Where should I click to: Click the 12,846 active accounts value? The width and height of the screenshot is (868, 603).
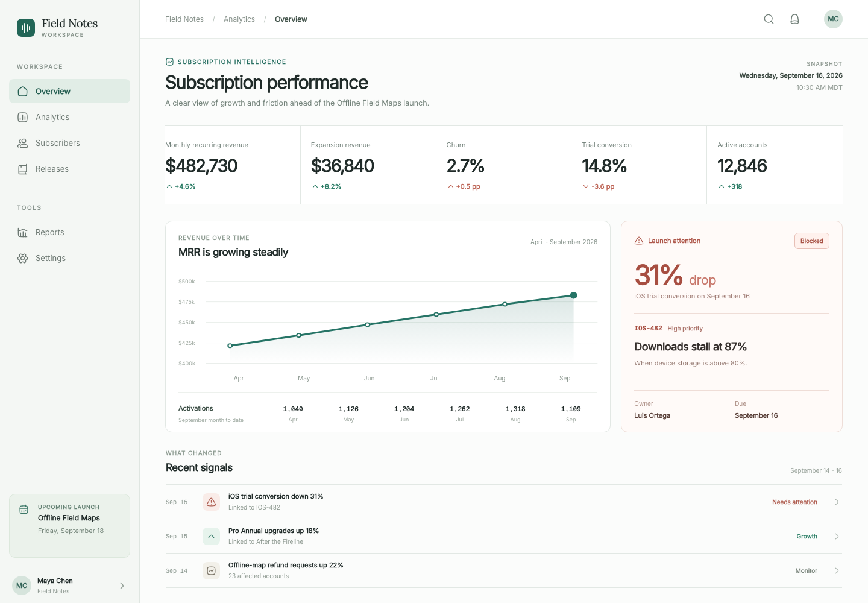tap(742, 166)
